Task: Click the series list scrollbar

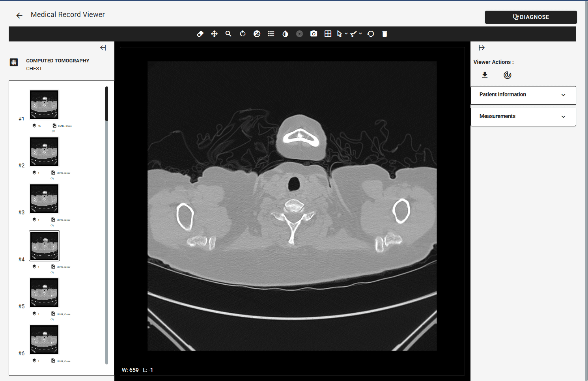Action: coord(106,104)
